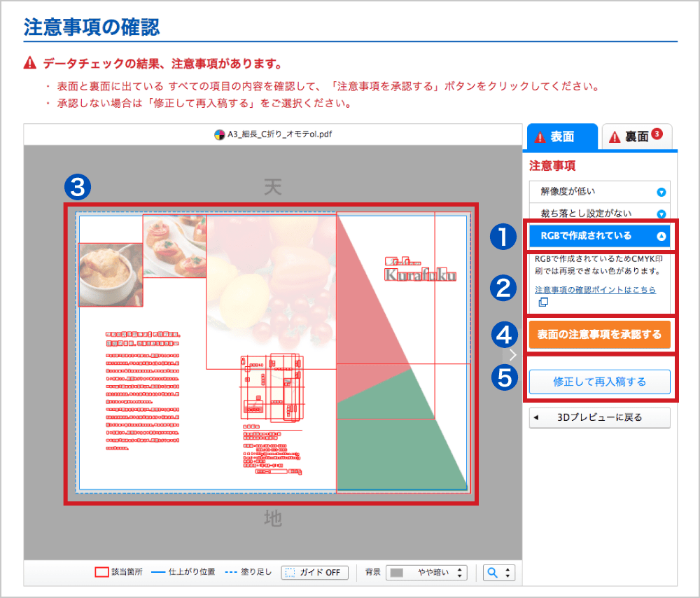Return via 3Dプレビューに戻る button
The image size is (700, 598).
click(x=599, y=417)
